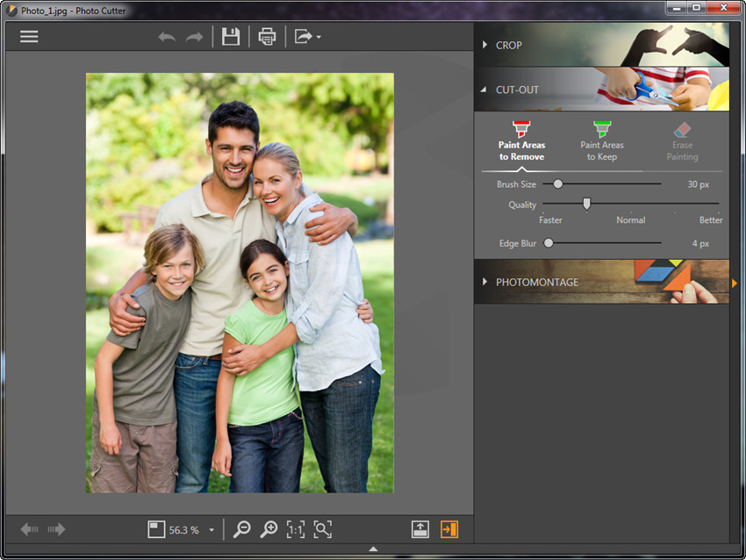
Task: Zoom out with the minus magnifier
Action: click(242, 529)
